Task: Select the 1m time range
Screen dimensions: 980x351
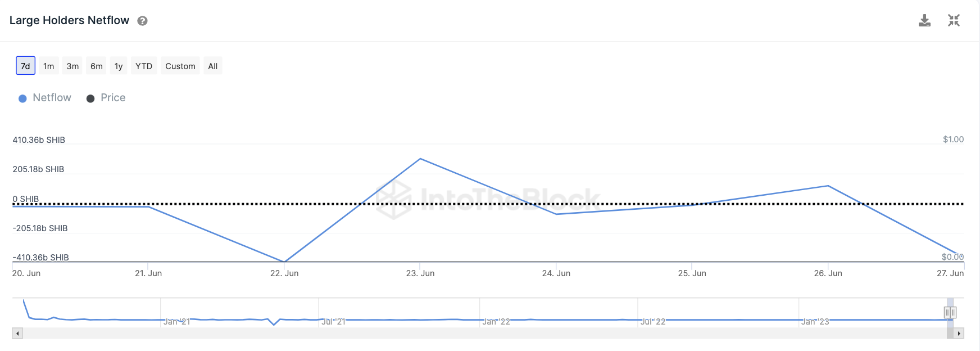Action: [49, 66]
